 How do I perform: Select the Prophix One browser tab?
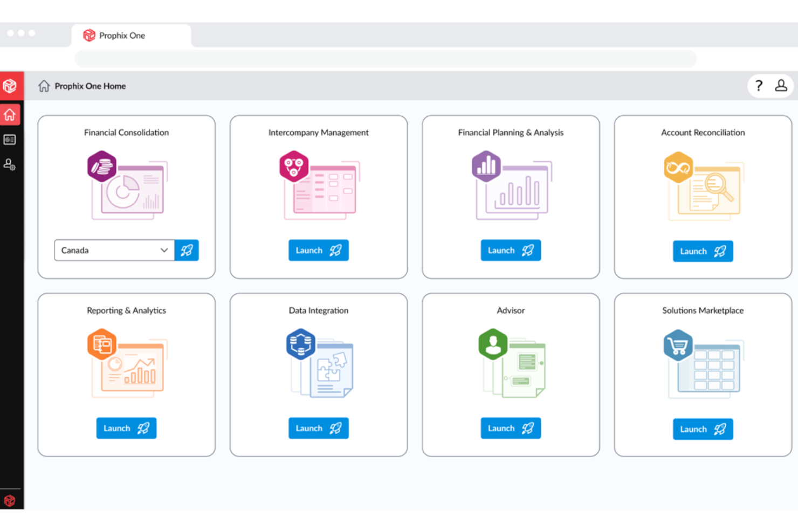(x=131, y=36)
